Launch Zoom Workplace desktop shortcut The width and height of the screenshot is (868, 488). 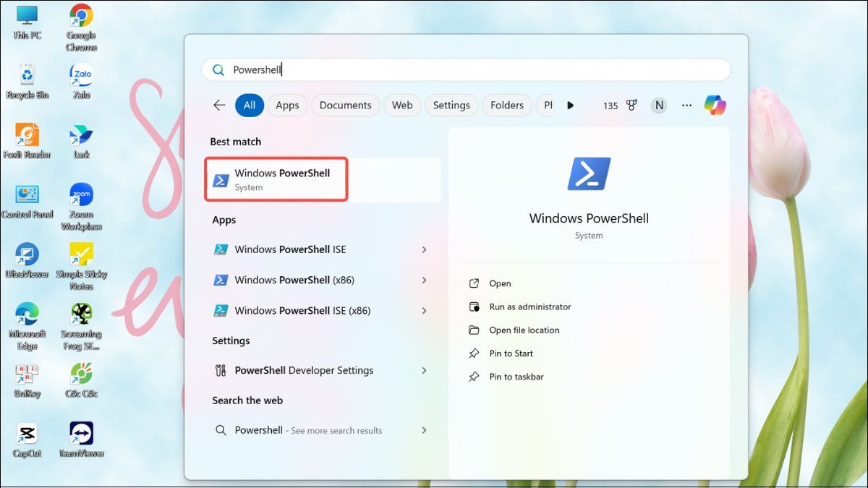click(81, 207)
